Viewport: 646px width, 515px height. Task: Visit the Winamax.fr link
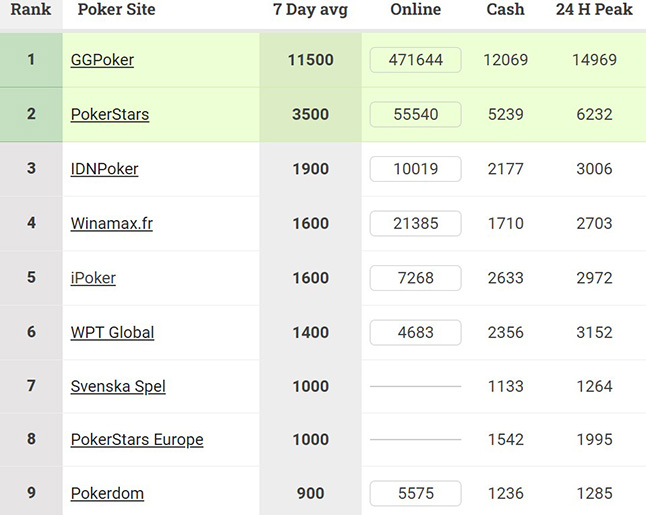(111, 223)
